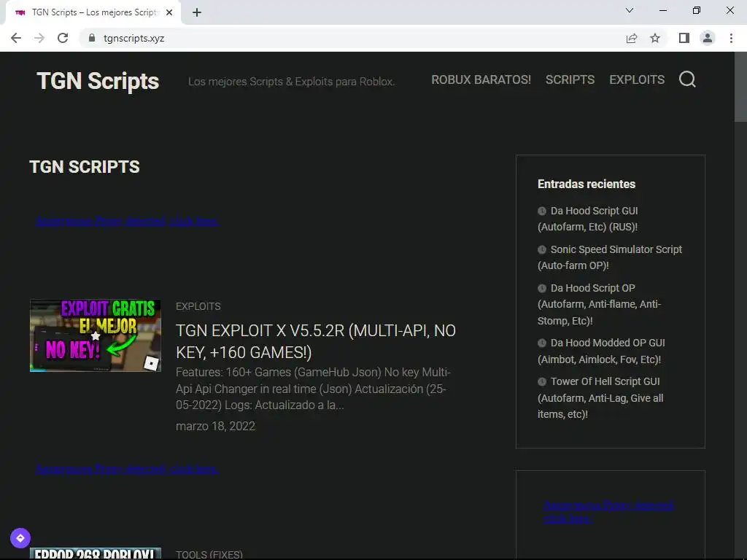The width and height of the screenshot is (747, 560).
Task: Click first Anonymous Proxy detected link
Action: click(x=127, y=221)
